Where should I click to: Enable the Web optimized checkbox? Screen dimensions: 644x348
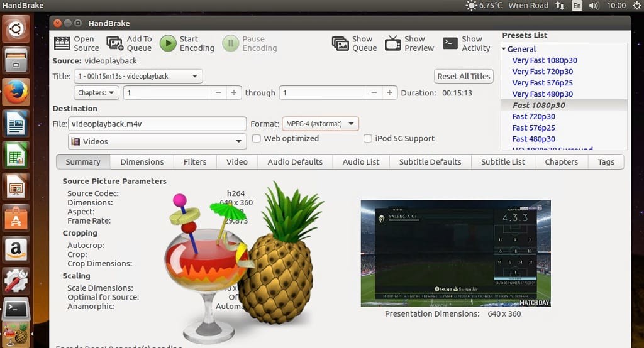pos(257,139)
